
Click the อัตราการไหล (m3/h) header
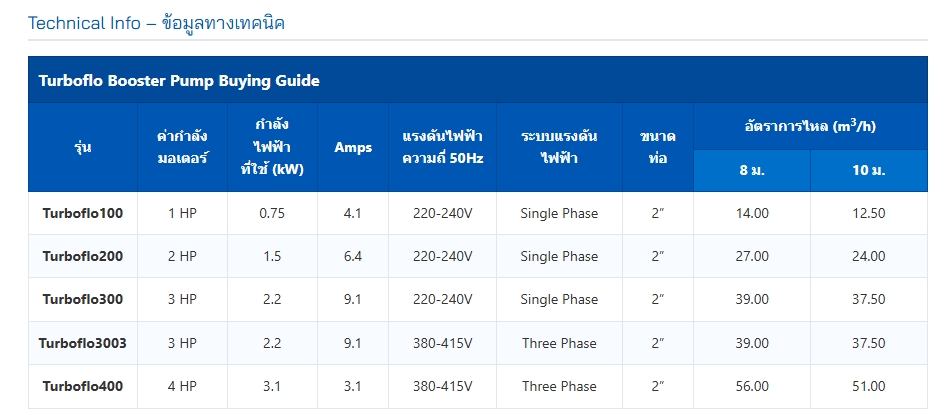pyautogui.click(x=810, y=127)
